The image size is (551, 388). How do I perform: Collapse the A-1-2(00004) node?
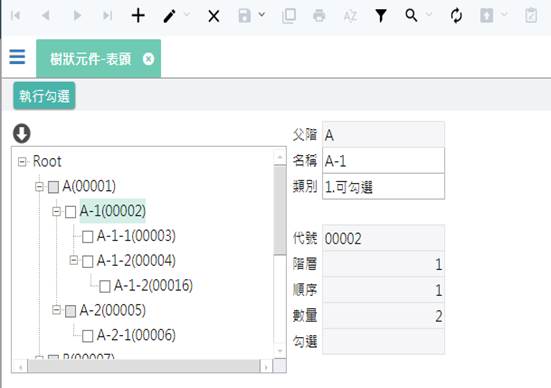point(73,261)
